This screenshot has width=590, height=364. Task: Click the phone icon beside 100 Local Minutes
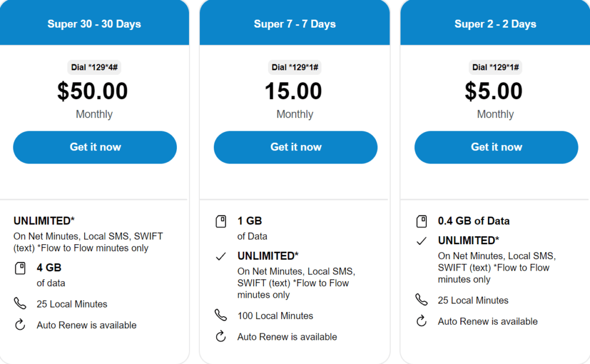coord(221,316)
